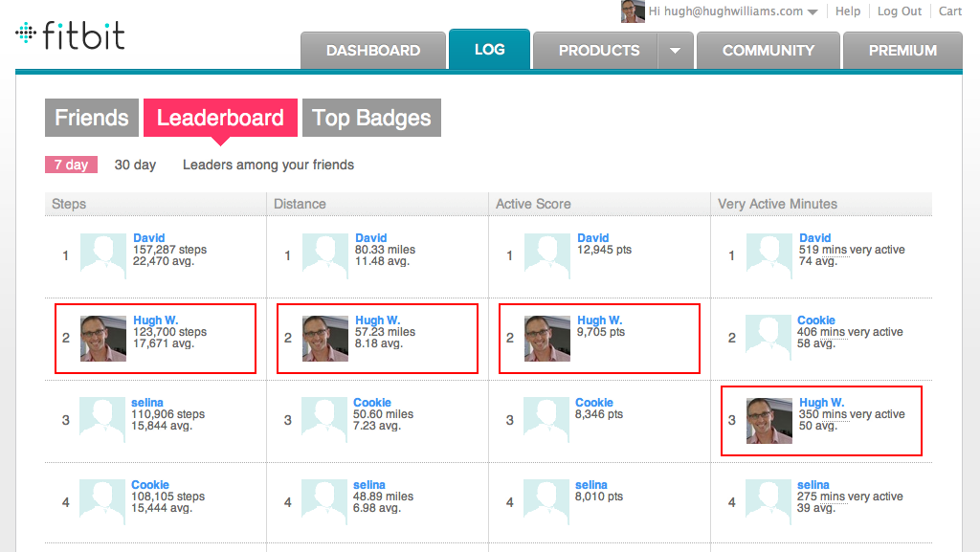The height and width of the screenshot is (552, 980).
Task: Select the Premium tab
Action: 902,51
